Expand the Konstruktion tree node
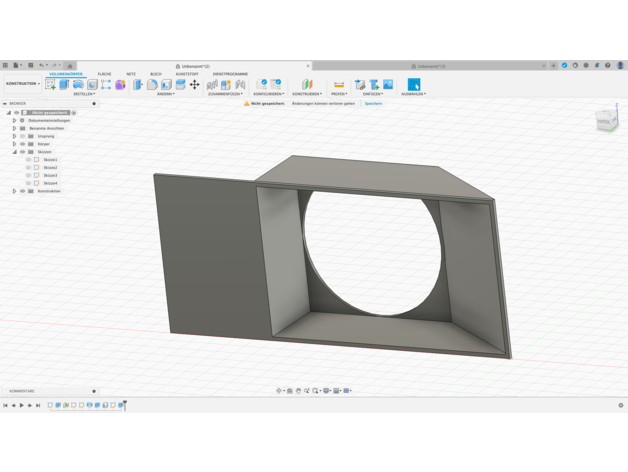The height and width of the screenshot is (472, 628). 15,191
